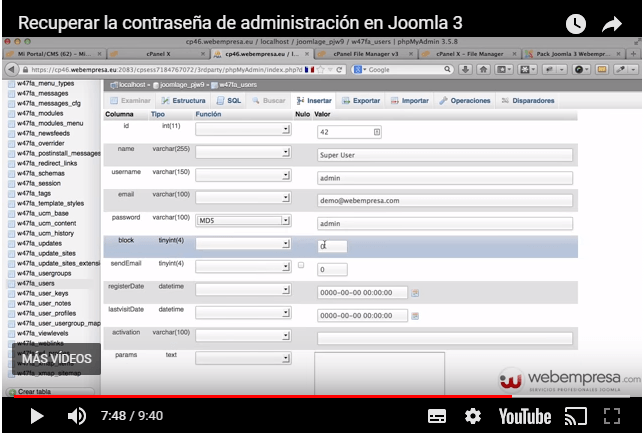The width and height of the screenshot is (644, 433).
Task: Tick the Nulo checkbox for sendEmail
Action: click(x=301, y=265)
